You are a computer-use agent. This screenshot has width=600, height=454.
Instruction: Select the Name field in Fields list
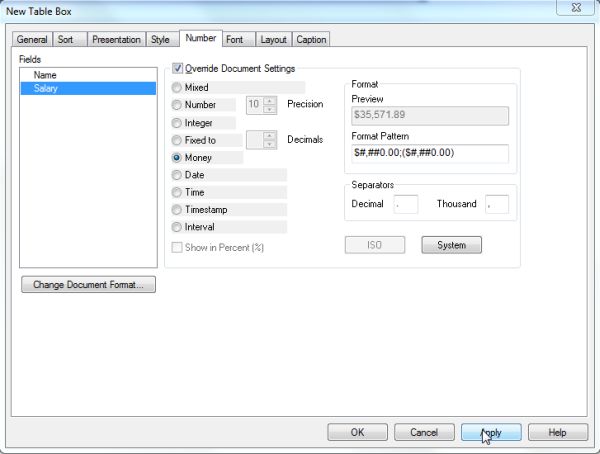pyautogui.click(x=88, y=75)
